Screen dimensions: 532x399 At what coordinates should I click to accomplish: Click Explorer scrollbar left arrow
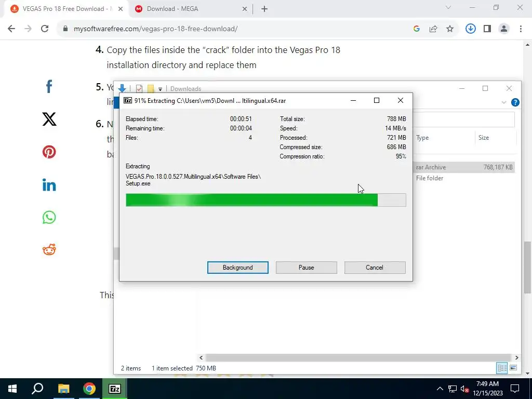tap(201, 357)
